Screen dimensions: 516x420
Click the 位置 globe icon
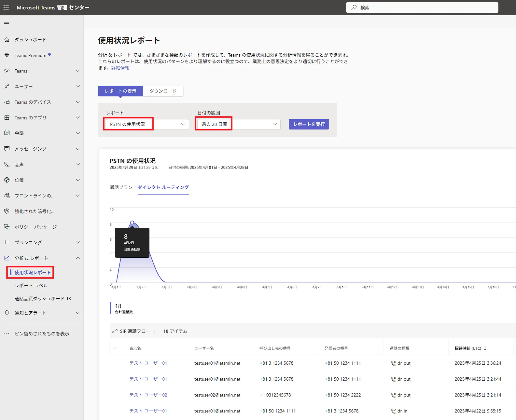pyautogui.click(x=7, y=180)
